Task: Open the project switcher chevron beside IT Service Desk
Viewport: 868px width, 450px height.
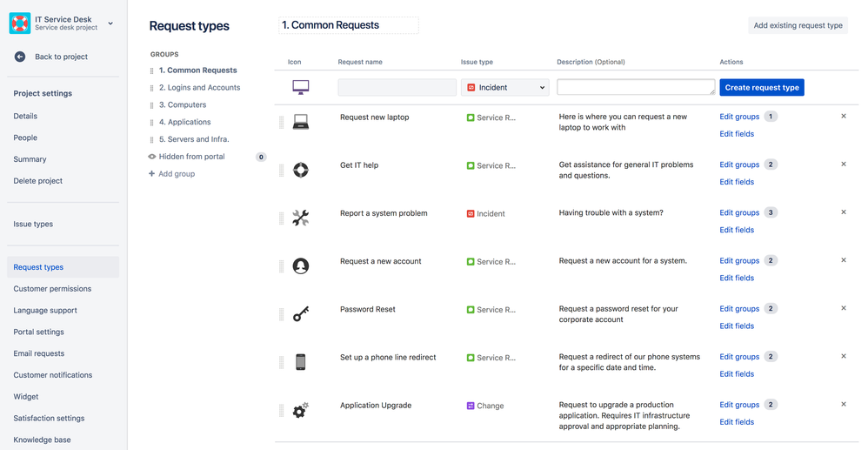Action: (x=110, y=24)
